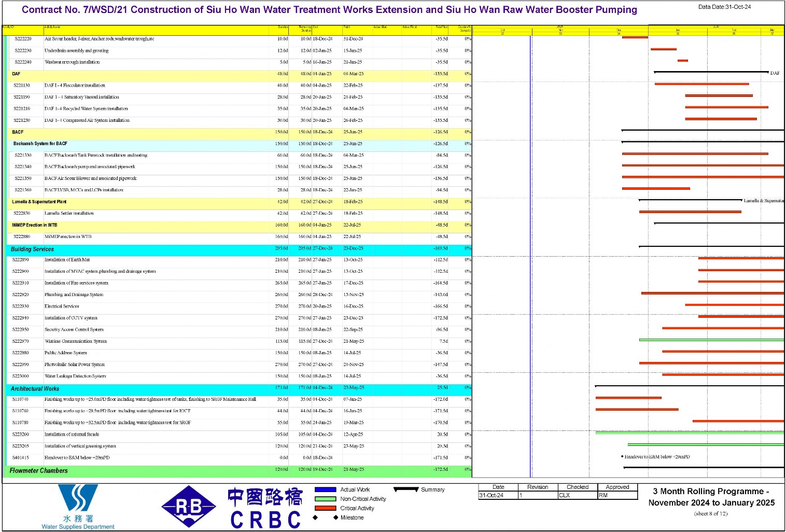Image resolution: width=786 pixels, height=532 pixels.
Task: Click the green Wireless Communication System Gantt bar
Action: [x=711, y=340]
